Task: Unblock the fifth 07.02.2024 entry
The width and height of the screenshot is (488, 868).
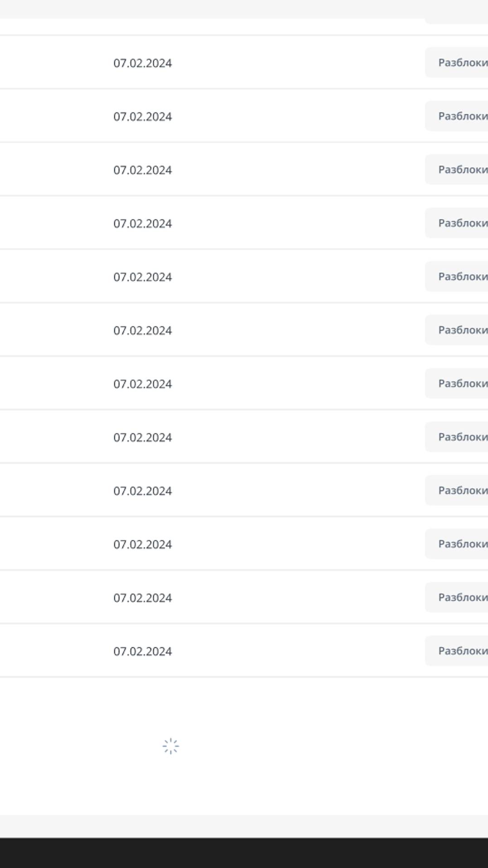Action: [458, 276]
